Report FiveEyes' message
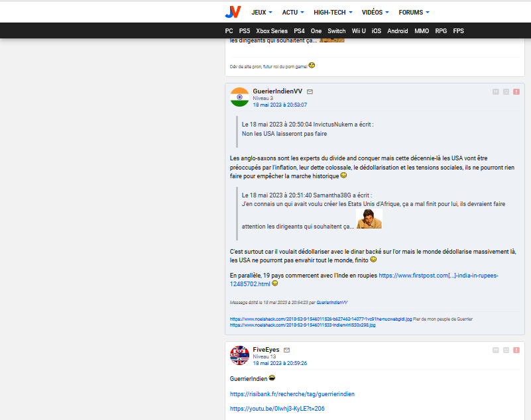 (x=516, y=350)
